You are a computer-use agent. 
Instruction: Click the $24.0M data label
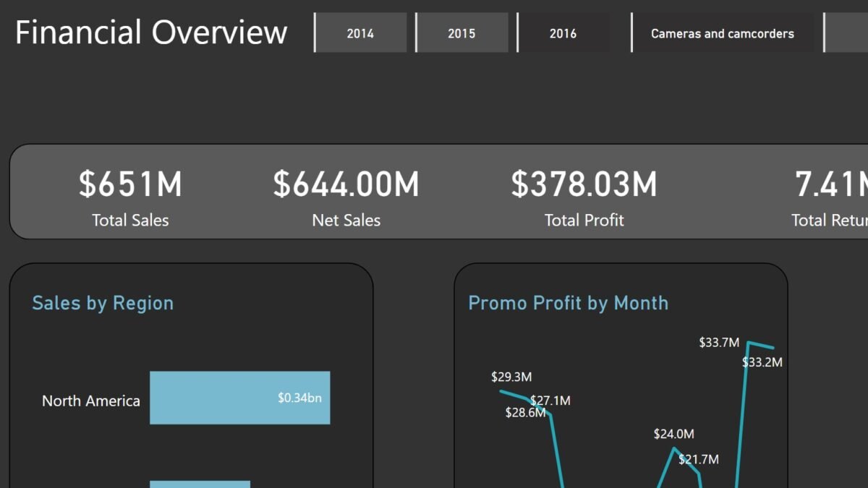[673, 434]
